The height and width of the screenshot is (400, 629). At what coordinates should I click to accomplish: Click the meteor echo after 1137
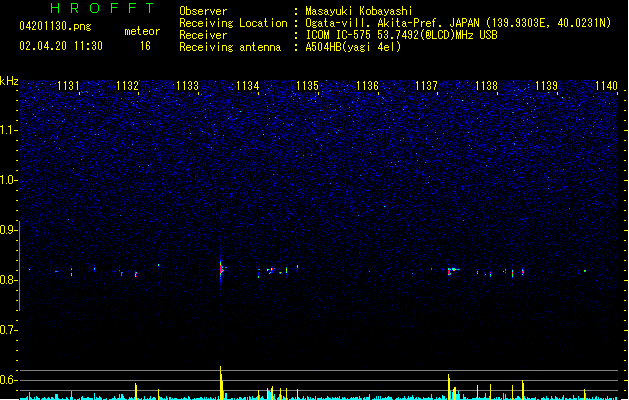452,271
